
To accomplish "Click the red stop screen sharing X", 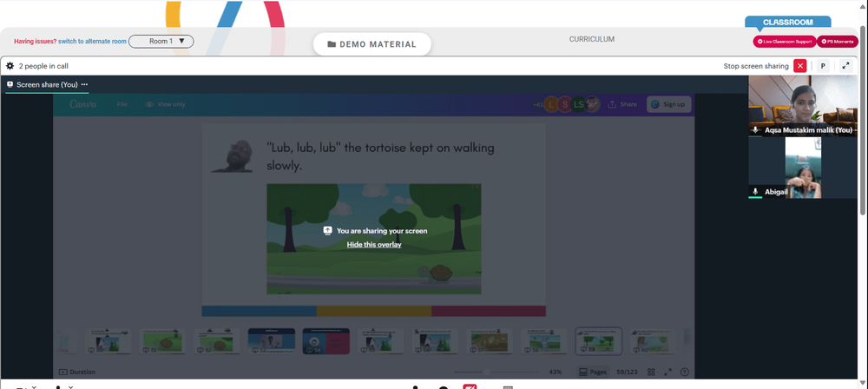I will 800,66.
